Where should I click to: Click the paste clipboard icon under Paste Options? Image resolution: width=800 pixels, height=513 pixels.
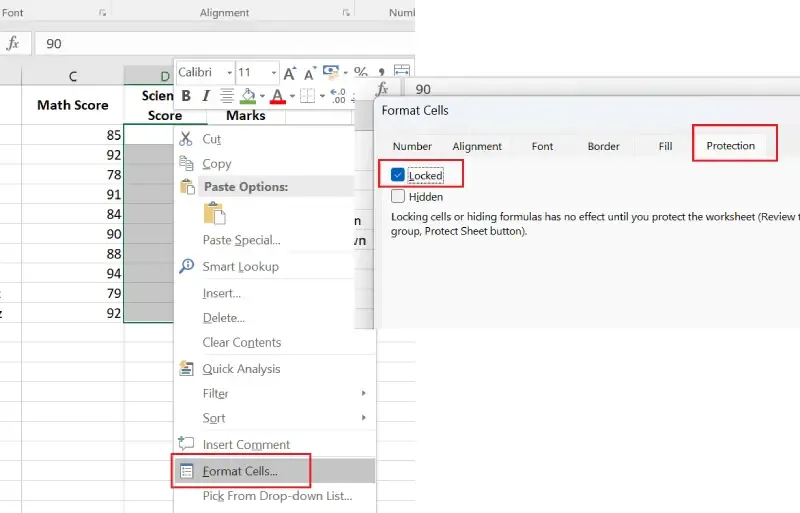[x=214, y=213]
